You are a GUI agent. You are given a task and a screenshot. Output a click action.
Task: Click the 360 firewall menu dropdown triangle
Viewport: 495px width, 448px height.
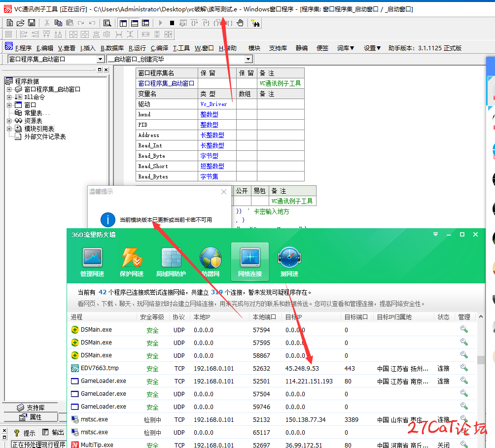pos(436,235)
